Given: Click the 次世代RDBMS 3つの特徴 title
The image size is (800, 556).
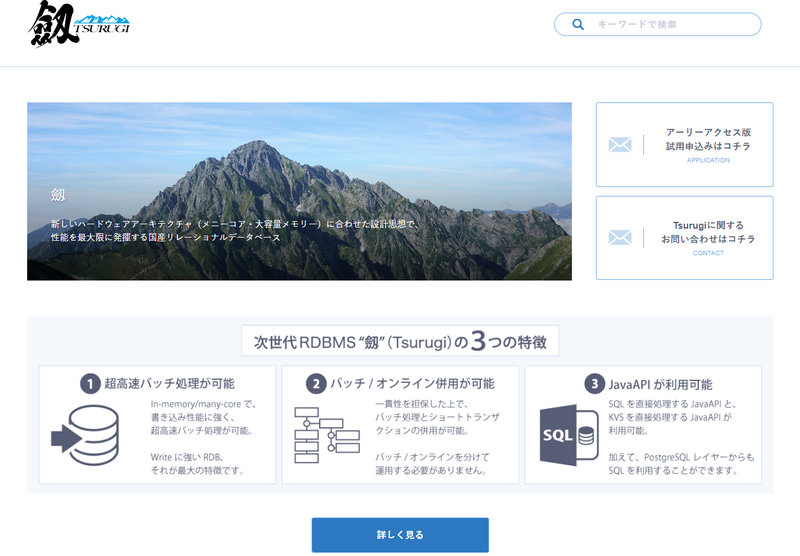Looking at the screenshot, I should point(400,341).
